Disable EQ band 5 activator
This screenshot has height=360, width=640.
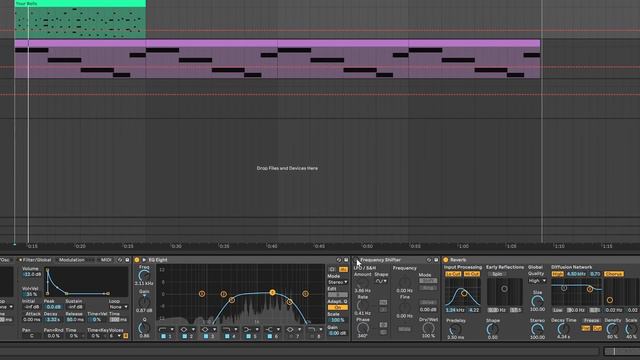click(248, 336)
